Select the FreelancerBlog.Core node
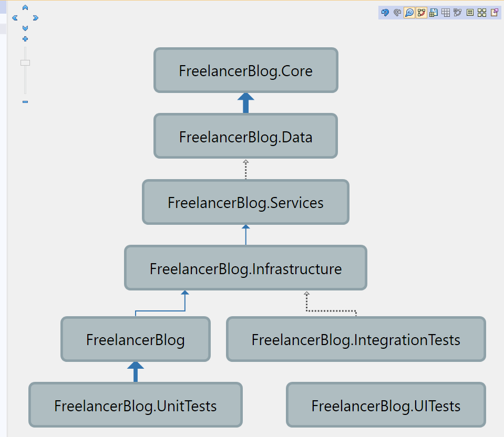504x437 pixels. [x=246, y=70]
